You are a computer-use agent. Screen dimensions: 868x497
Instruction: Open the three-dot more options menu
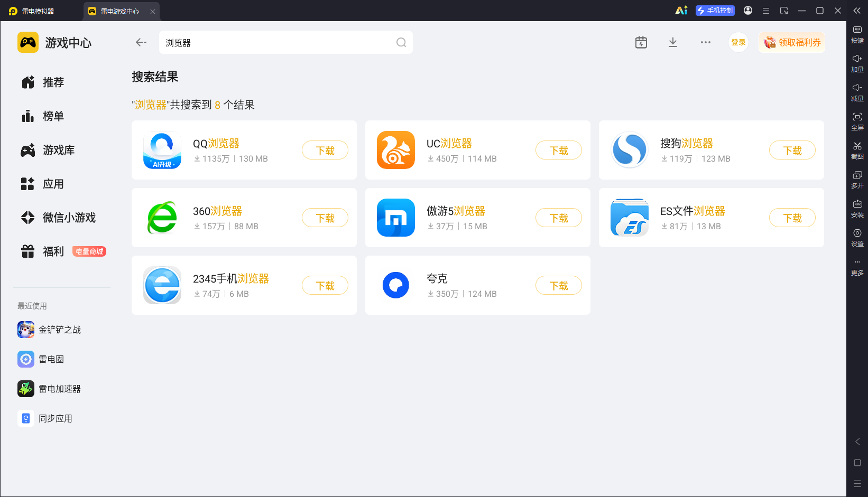tap(706, 42)
